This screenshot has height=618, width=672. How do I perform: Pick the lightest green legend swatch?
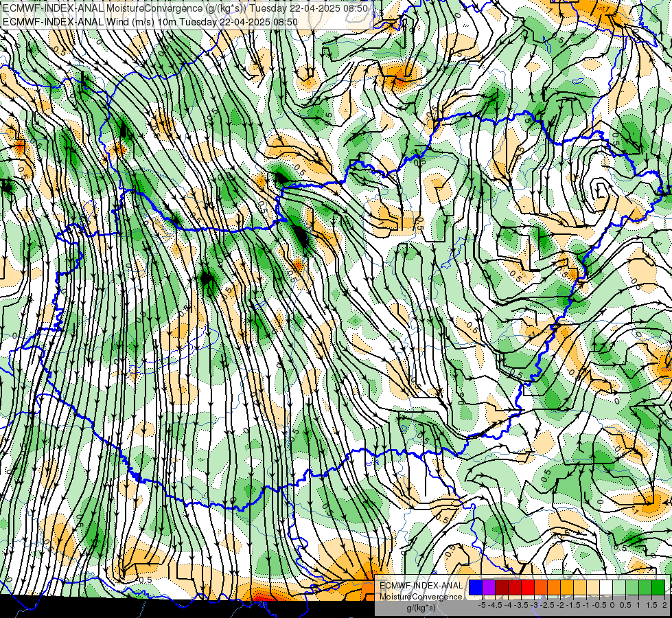coord(619,587)
